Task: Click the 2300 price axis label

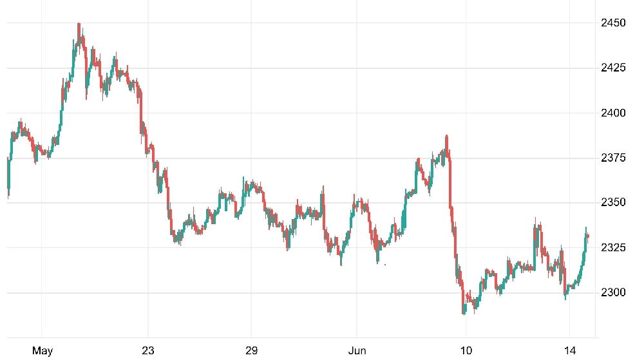Action: [x=613, y=292]
